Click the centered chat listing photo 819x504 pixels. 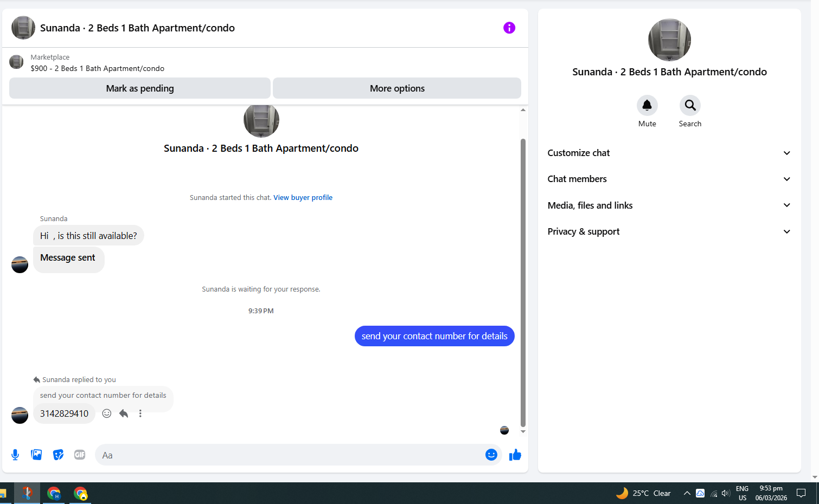pyautogui.click(x=261, y=120)
